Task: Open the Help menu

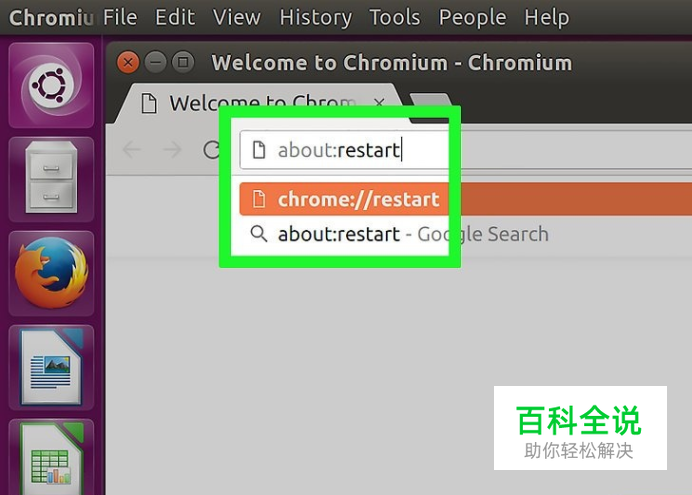Action: 547,18
